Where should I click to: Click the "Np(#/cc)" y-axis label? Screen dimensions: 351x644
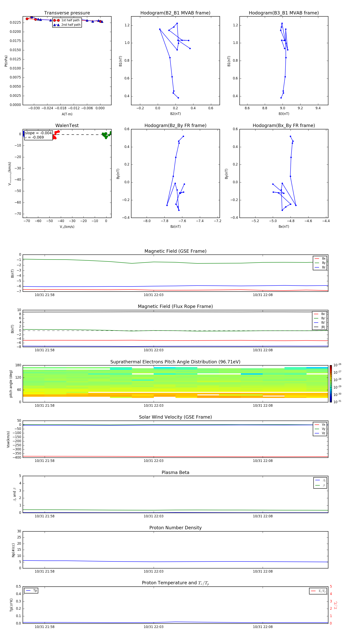[13, 550]
